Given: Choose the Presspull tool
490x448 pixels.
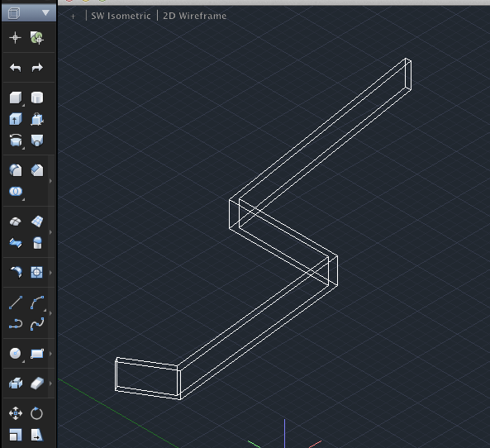Looking at the screenshot, I should pos(37,119).
